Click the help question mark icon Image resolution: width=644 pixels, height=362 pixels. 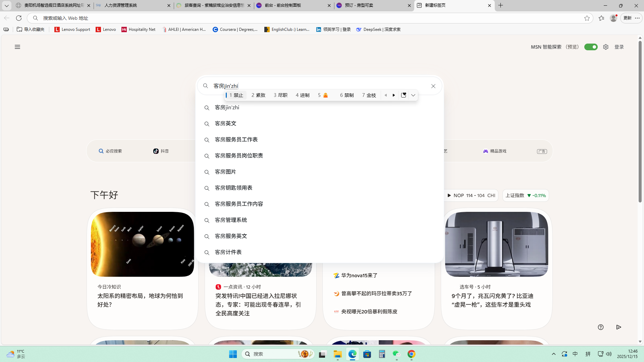tap(600, 327)
